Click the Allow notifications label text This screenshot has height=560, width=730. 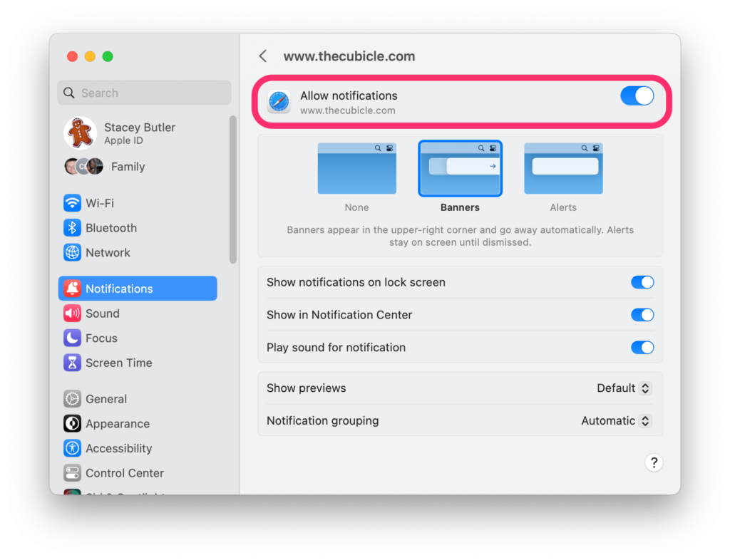click(349, 95)
